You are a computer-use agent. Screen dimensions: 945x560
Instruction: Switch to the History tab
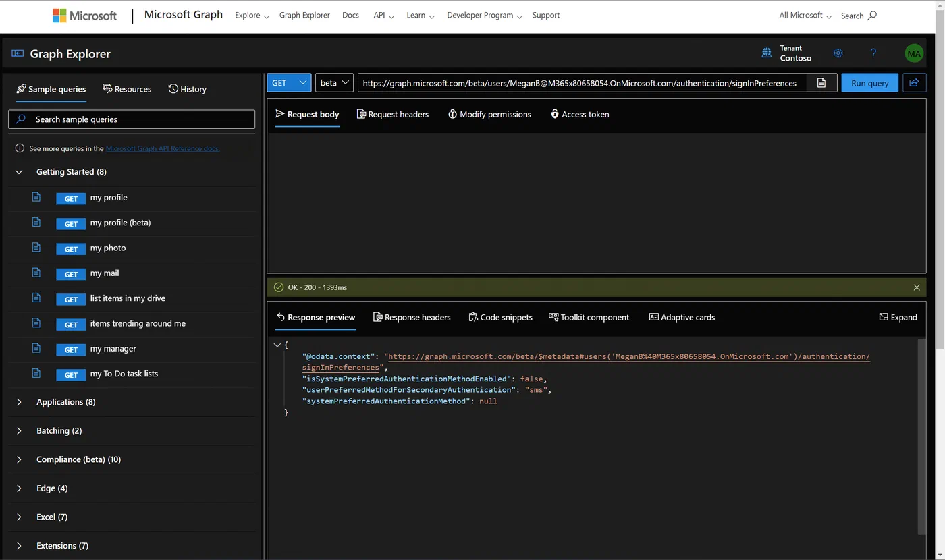[x=188, y=89]
